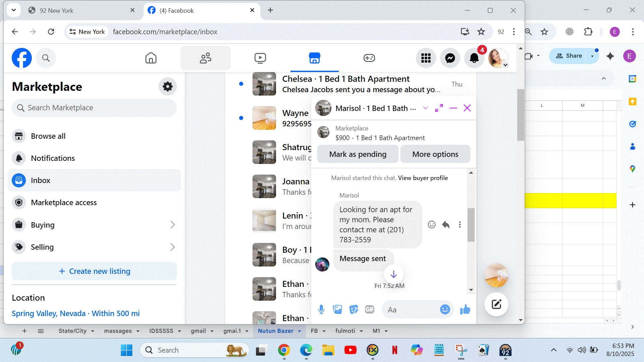Image resolution: width=644 pixels, height=362 pixels.
Task: Click Mark as pending button
Action: pyautogui.click(x=358, y=154)
